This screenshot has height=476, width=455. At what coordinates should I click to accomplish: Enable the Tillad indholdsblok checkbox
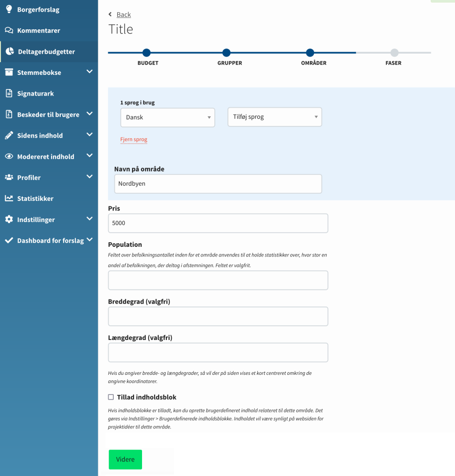point(111,397)
